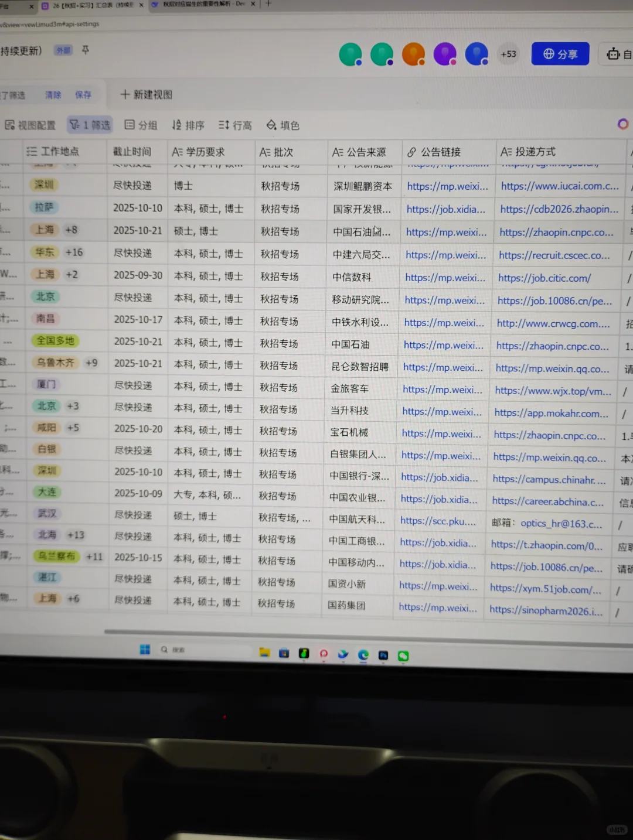Screen dimensions: 633x840
Task: Click the 学历要求 column header
Action: click(211, 152)
